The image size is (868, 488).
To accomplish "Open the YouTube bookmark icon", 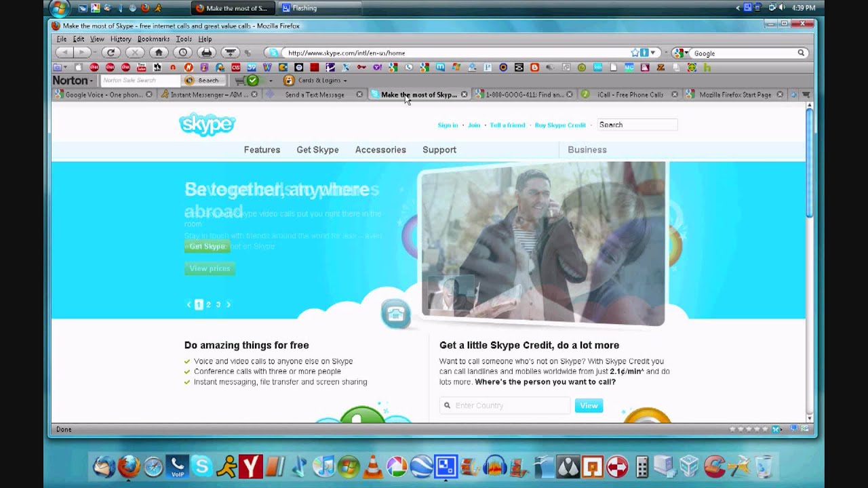I will [141, 67].
